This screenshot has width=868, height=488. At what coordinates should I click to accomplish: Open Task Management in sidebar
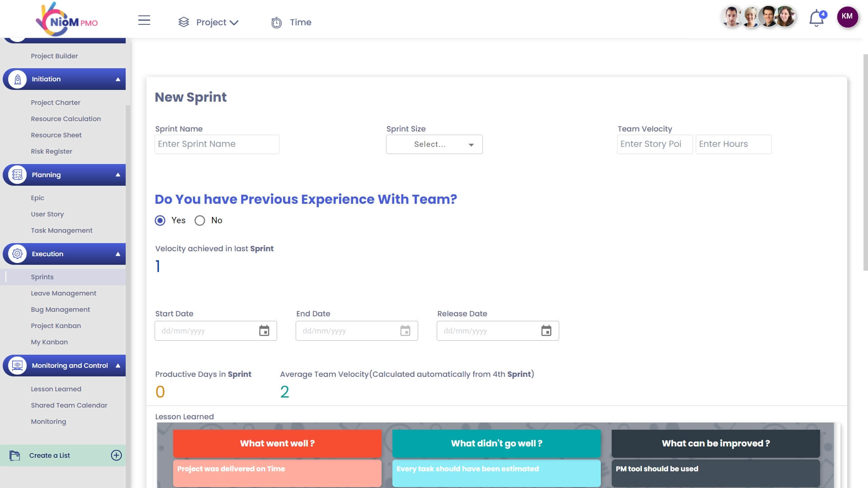point(61,230)
